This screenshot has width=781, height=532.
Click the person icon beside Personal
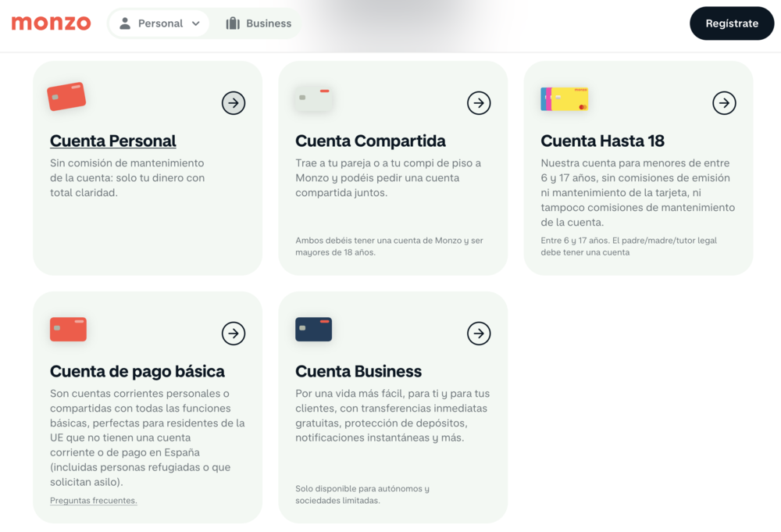pyautogui.click(x=125, y=23)
